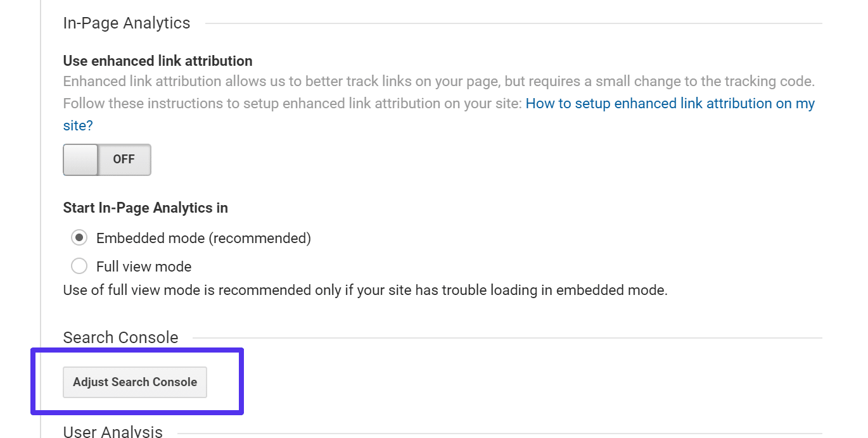868x438 pixels.
Task: Click the 'site?' link text
Action: 77,125
